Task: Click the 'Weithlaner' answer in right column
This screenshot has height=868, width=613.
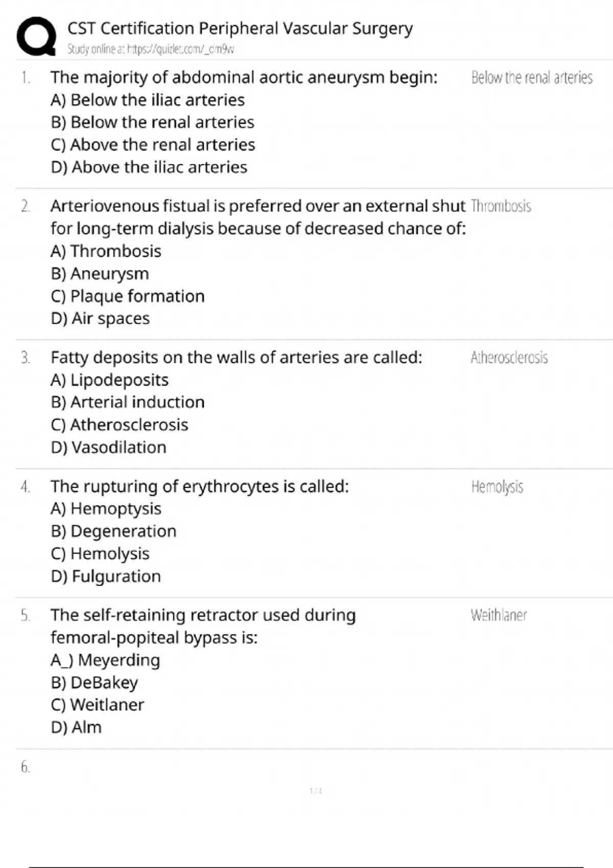Action: coord(499,615)
